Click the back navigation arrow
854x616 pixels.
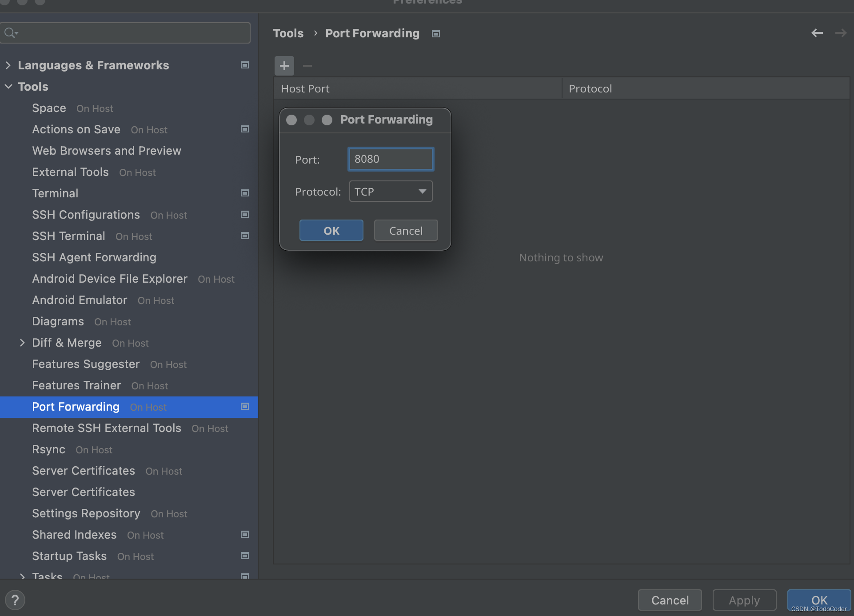point(817,33)
